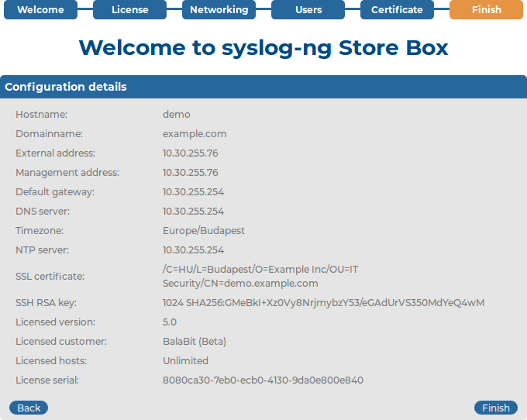This screenshot has width=527, height=420.
Task: Select the SSH RSA key fingerprint
Action: click(x=323, y=303)
